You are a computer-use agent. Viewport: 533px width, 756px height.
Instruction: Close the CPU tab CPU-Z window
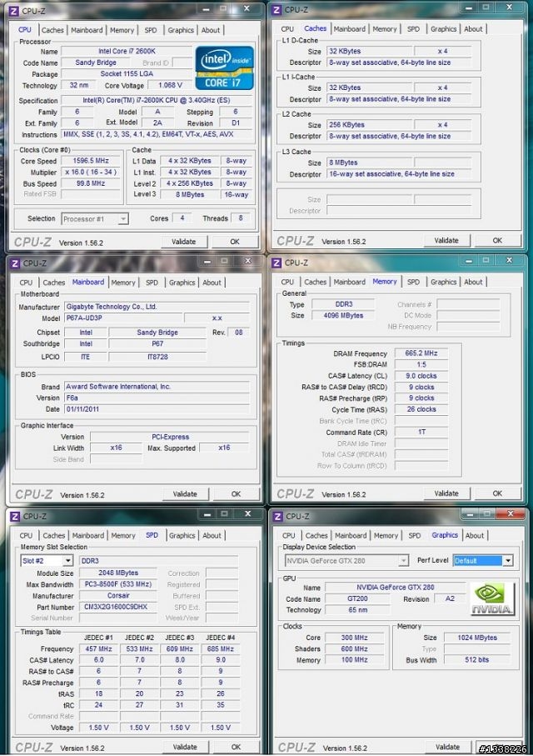(247, 8)
